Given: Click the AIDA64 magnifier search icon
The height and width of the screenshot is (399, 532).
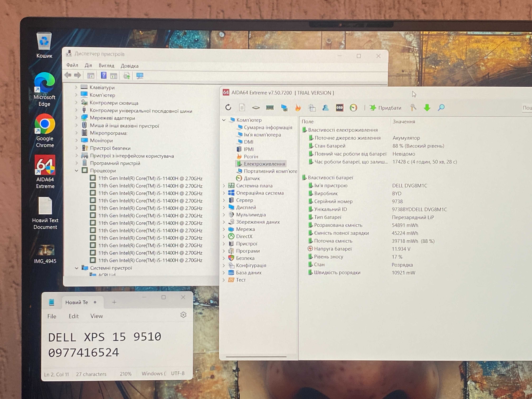Looking at the screenshot, I should [441, 108].
